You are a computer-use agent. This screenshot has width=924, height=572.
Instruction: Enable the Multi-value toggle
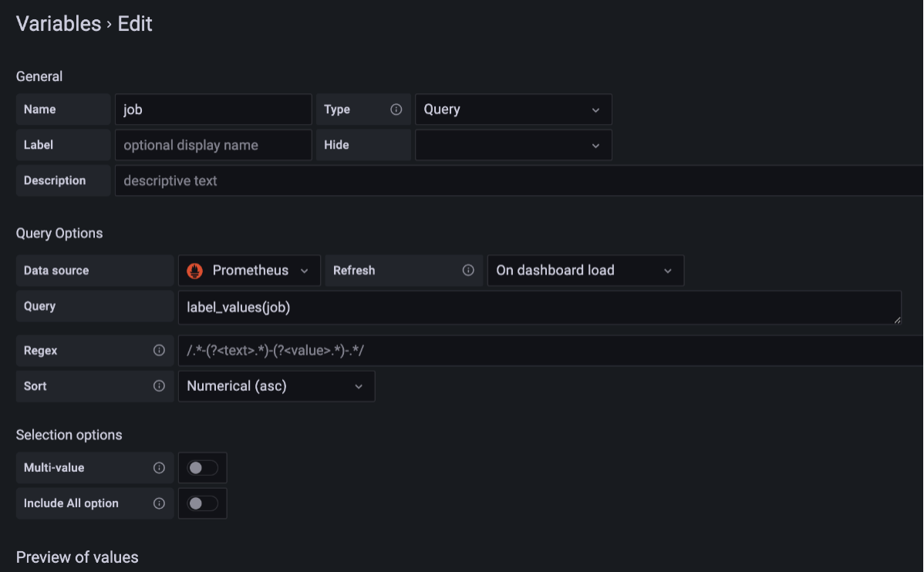202,467
